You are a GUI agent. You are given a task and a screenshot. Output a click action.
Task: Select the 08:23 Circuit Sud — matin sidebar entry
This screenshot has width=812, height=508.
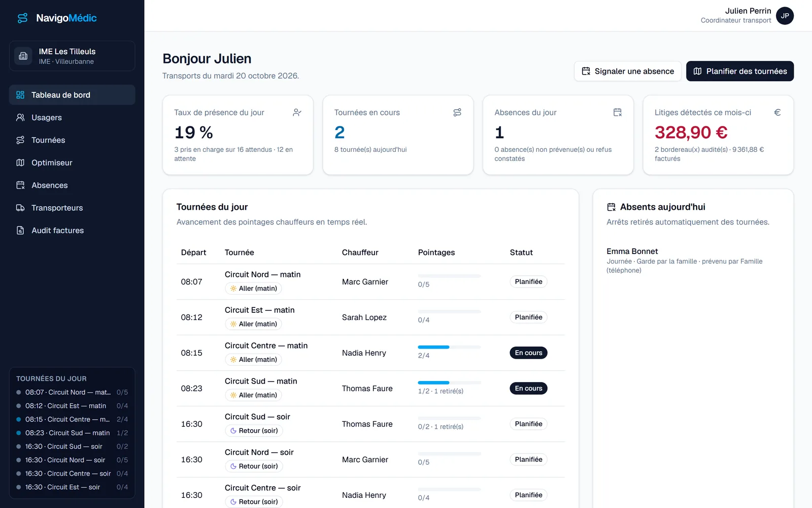[x=72, y=433]
